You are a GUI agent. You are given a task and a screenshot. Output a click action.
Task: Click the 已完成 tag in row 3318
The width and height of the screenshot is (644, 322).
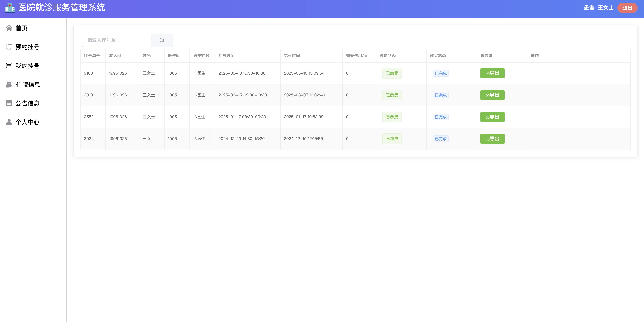click(x=440, y=95)
